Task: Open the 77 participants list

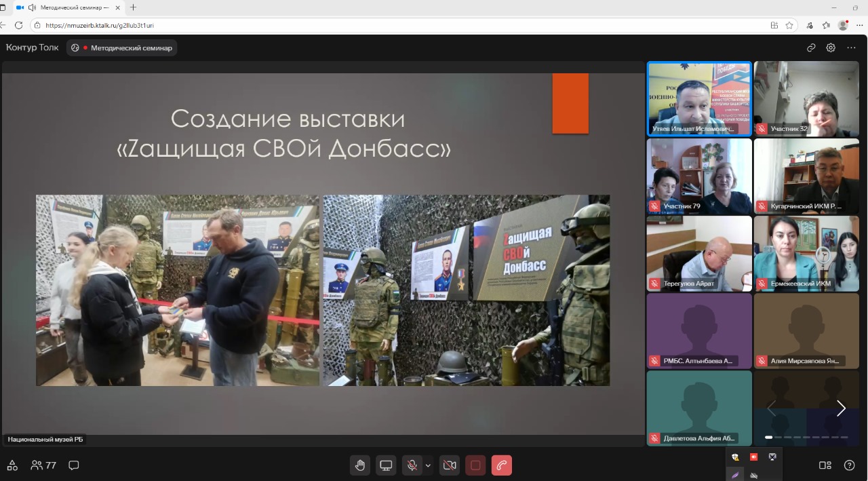Action: (43, 465)
